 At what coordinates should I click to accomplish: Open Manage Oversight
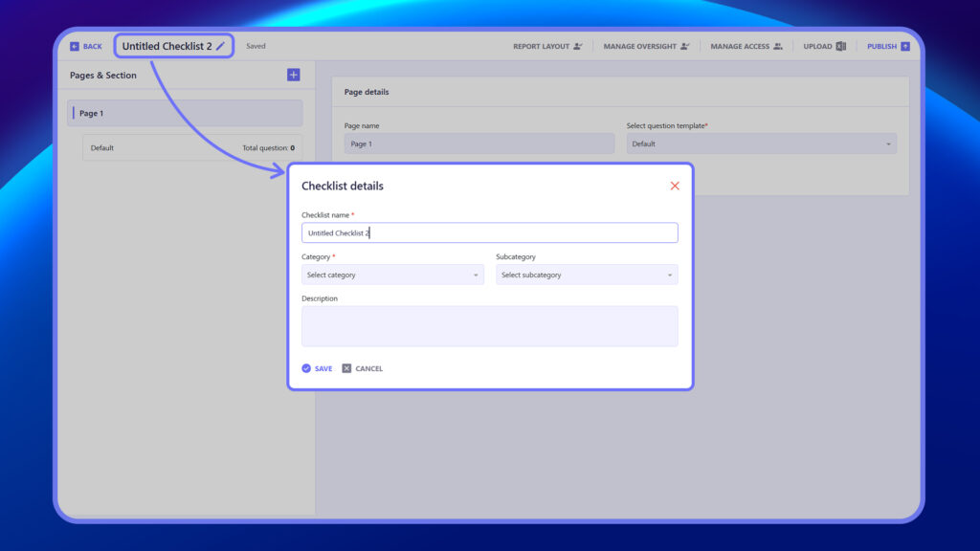[646, 46]
